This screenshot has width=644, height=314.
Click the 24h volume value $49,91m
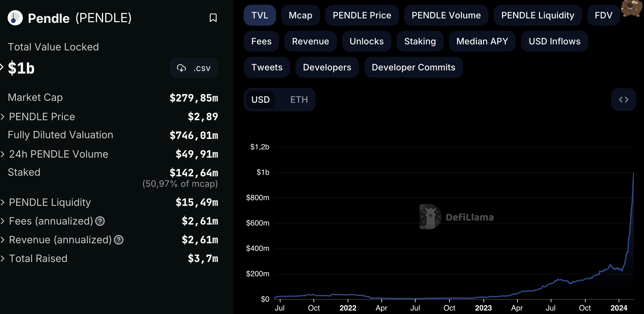pos(197,154)
